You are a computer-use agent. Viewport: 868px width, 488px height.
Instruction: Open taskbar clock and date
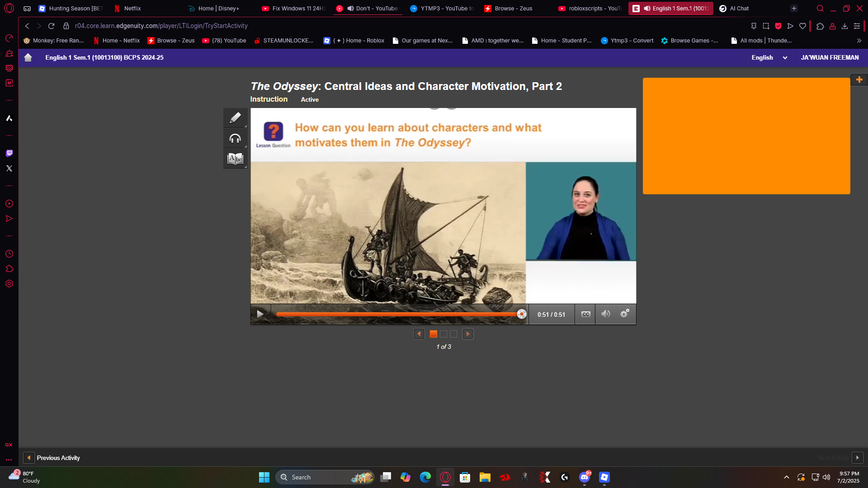coord(849,477)
